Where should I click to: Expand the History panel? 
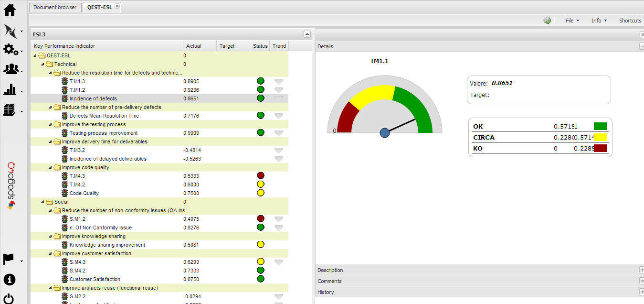pos(642,292)
